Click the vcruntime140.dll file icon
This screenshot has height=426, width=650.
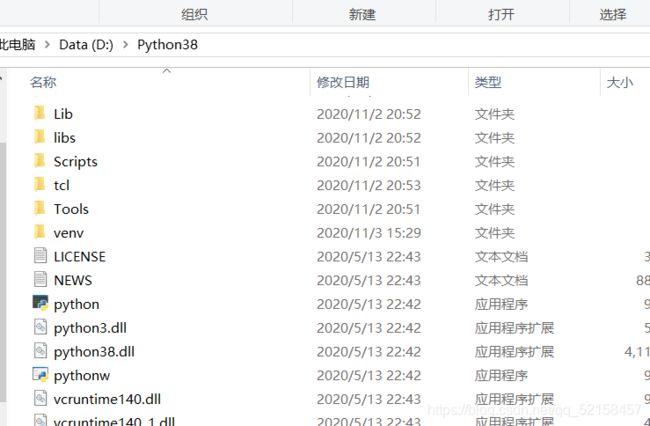[x=40, y=398]
